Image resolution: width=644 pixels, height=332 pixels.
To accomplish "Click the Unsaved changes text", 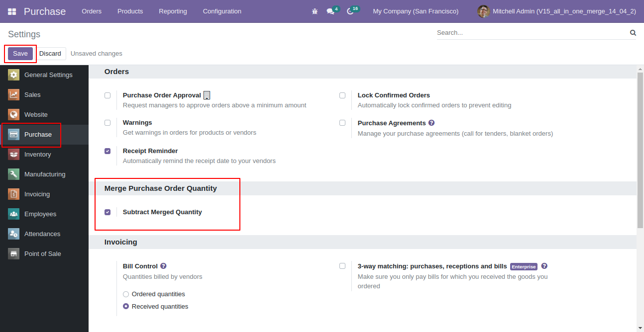I will point(97,54).
